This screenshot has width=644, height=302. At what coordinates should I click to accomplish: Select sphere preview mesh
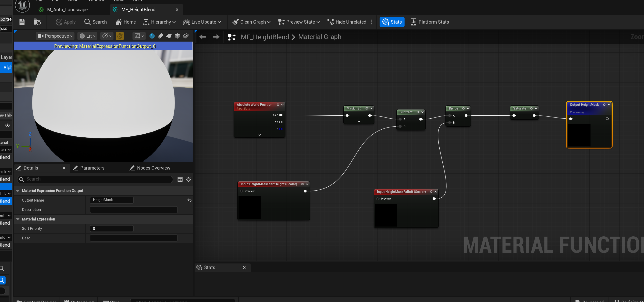coord(152,36)
